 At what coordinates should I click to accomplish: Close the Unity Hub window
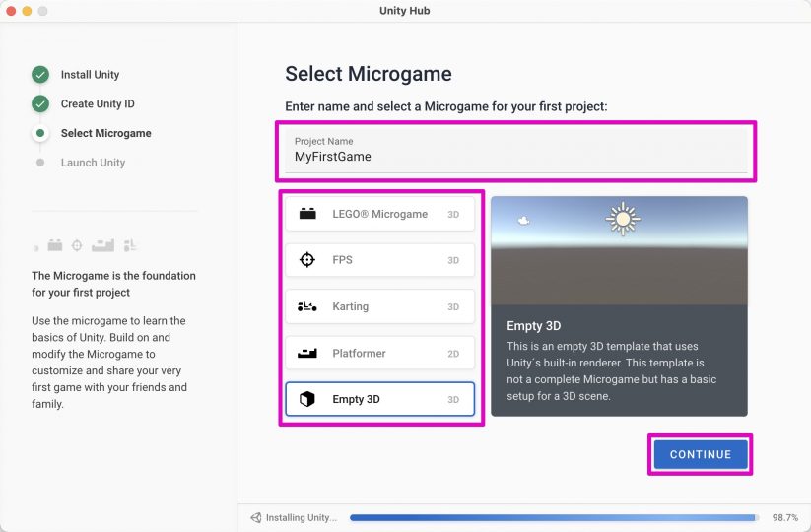tap(11, 11)
